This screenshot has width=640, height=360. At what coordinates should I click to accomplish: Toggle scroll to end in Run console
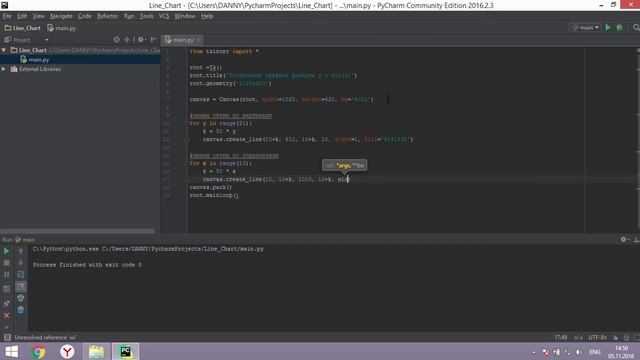21,287
